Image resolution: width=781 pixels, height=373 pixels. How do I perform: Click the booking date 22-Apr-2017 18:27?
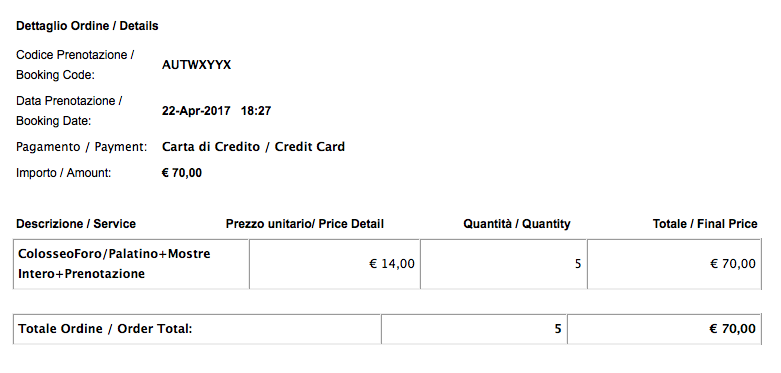tap(216, 111)
